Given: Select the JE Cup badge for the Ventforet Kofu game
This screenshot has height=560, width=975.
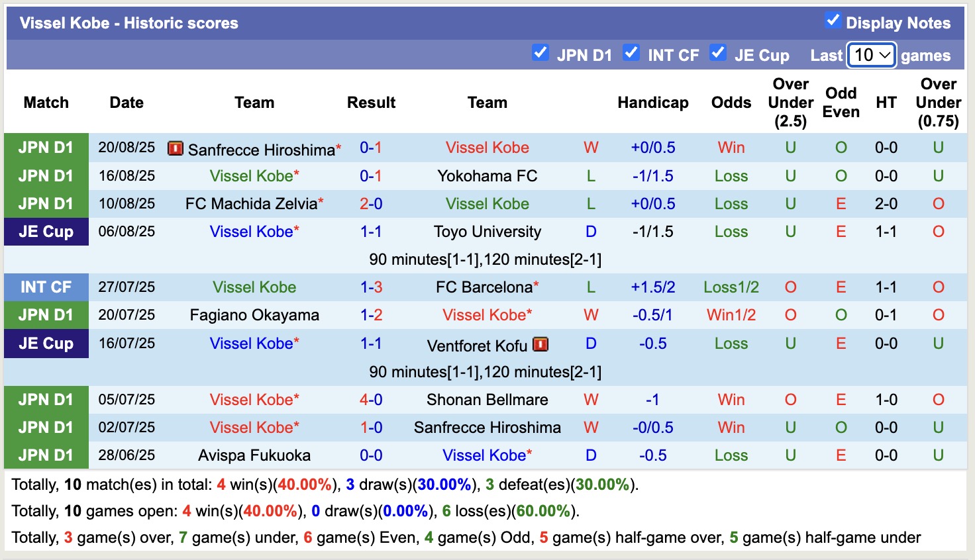Looking at the screenshot, I should click(x=46, y=344).
